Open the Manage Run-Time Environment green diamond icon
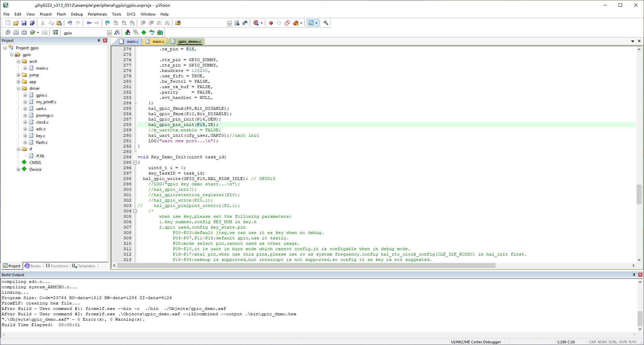This screenshot has width=644, height=345. pyautogui.click(x=144, y=32)
